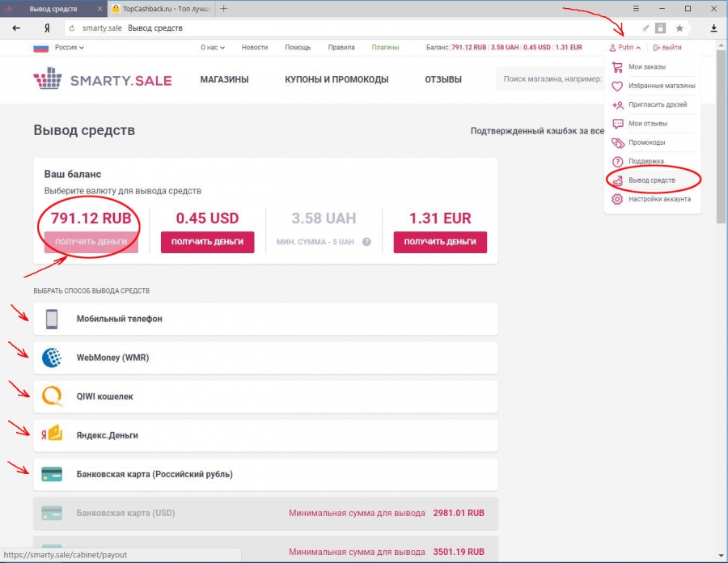728x563 pixels.
Task: Click the tag icon for 'Промокоды'
Action: click(x=617, y=143)
